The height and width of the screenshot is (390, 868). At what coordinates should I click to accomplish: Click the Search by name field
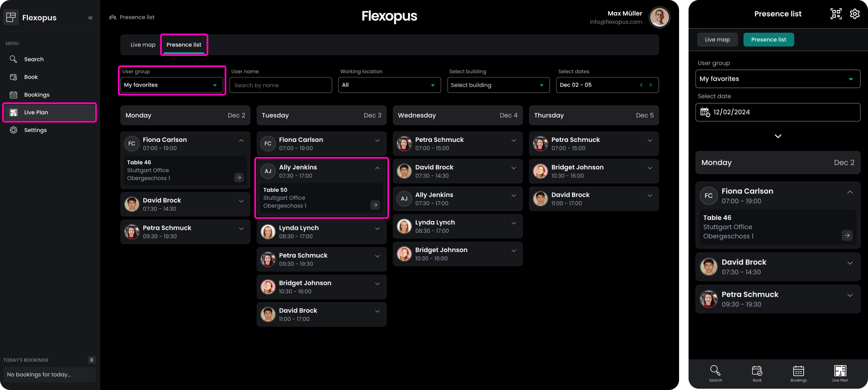pos(281,85)
